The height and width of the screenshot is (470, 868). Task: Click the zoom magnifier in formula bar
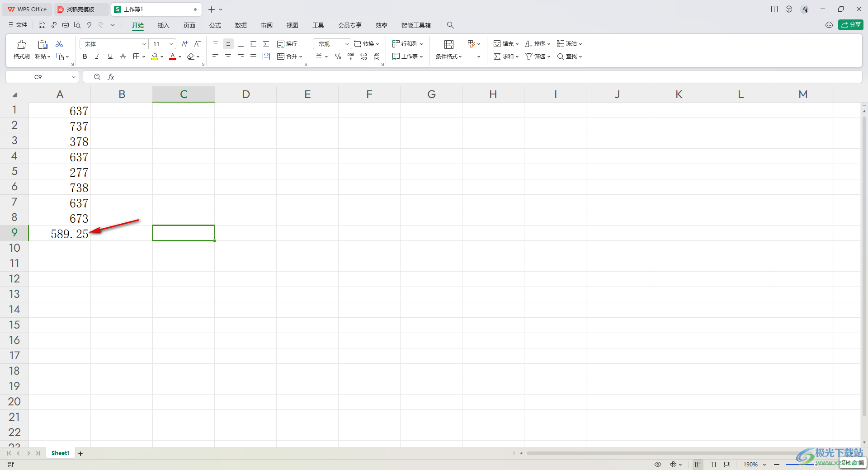pyautogui.click(x=97, y=77)
